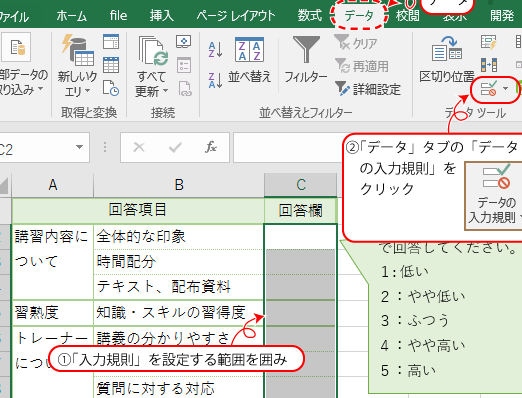Click the 講義の分かりやすさ cell
Viewport: 522px width, 398px height.
pyautogui.click(x=179, y=338)
